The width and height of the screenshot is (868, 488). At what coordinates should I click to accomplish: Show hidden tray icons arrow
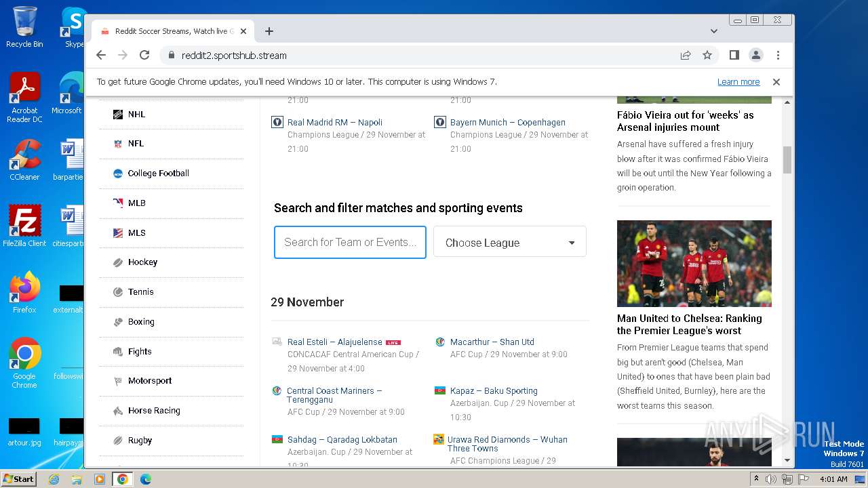[755, 479]
